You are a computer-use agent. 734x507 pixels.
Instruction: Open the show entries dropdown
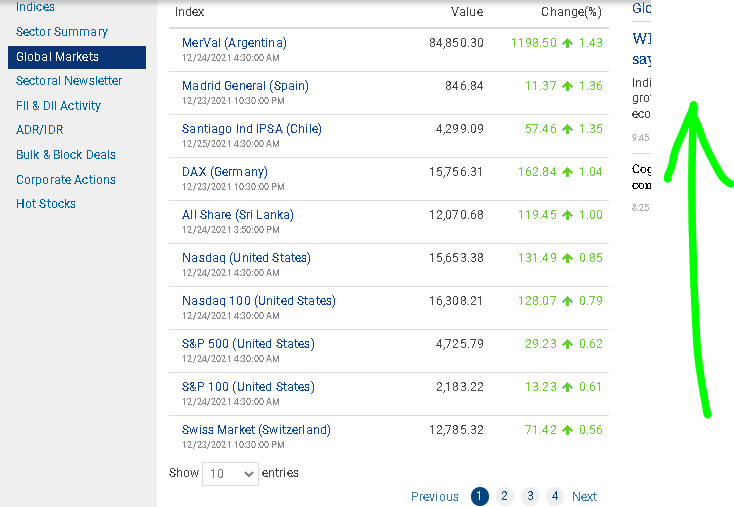click(230, 474)
